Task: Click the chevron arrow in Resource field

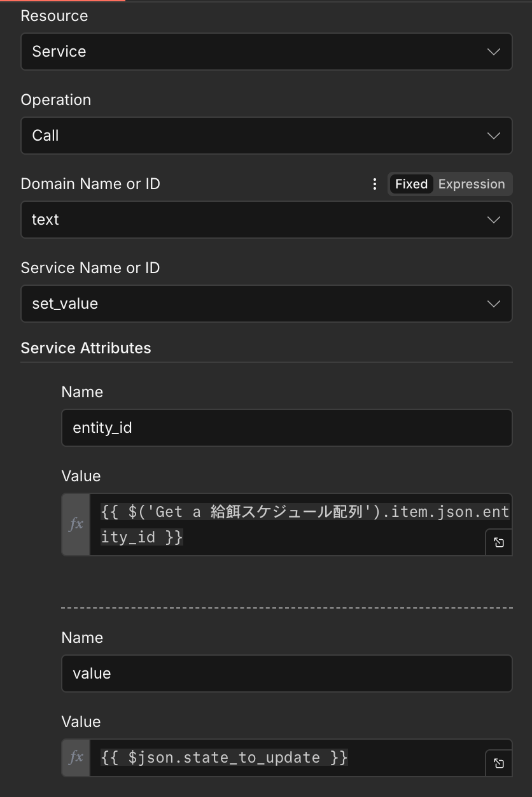Action: click(x=493, y=52)
